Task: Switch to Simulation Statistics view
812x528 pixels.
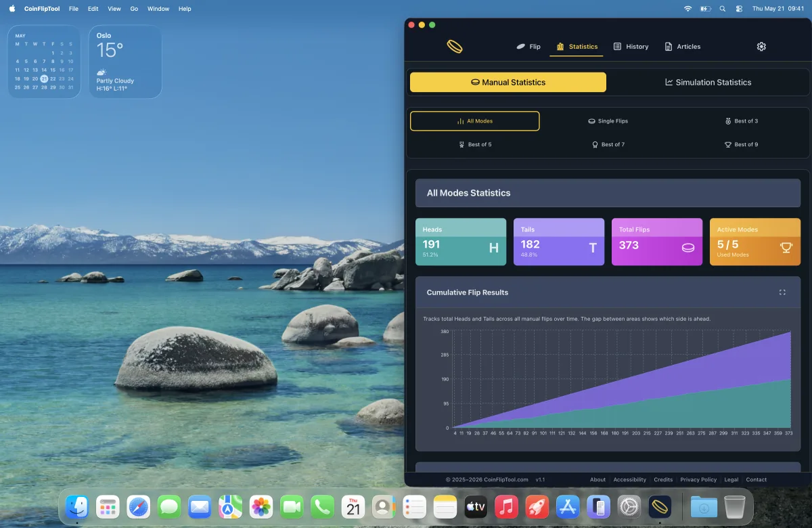Action: coord(708,82)
